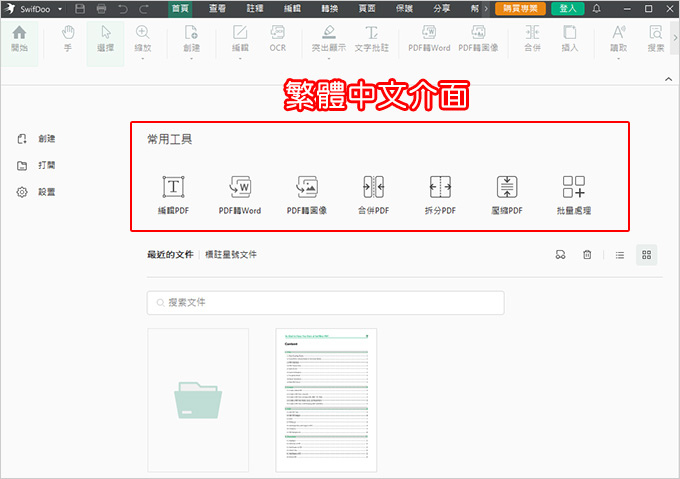Screen dimensions: 680x479
Task: Open the notification bell
Action: point(597,9)
